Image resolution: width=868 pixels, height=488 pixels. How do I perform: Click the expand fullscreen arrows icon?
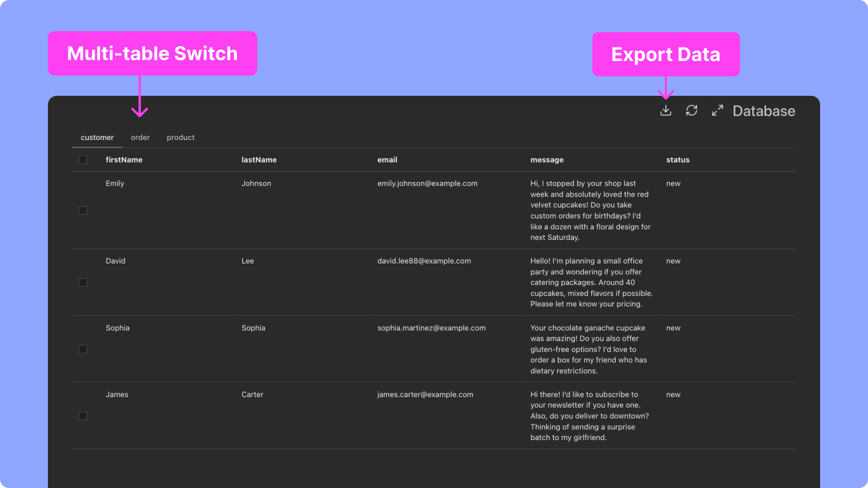(717, 111)
